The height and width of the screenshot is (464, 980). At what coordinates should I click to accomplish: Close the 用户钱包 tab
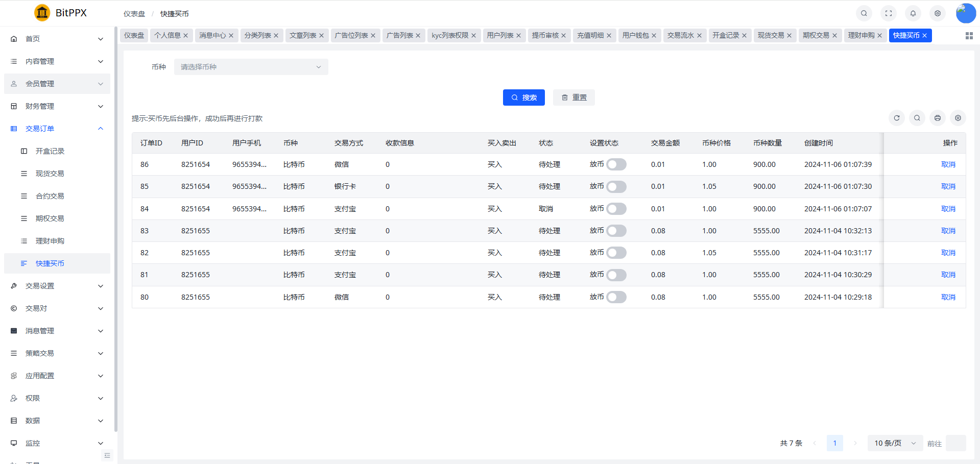pos(654,36)
